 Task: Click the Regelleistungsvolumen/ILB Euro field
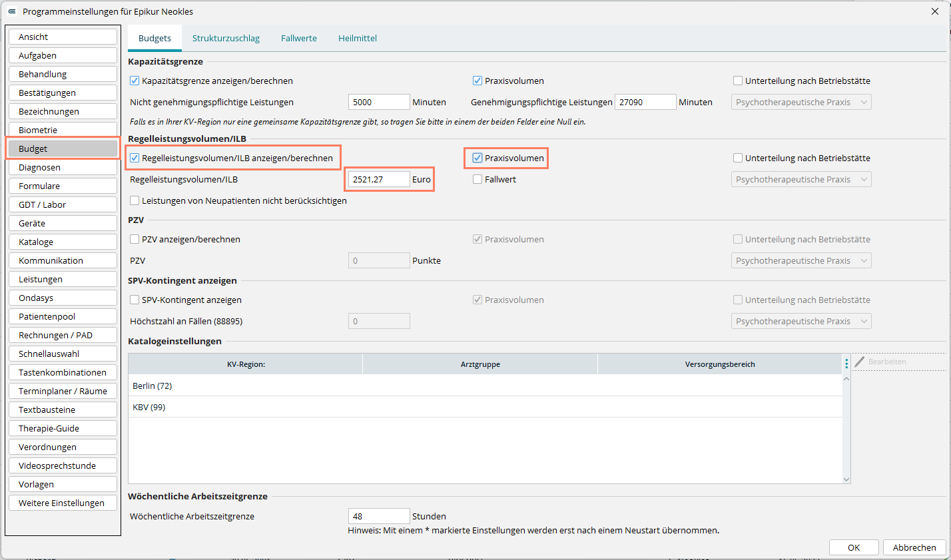pyautogui.click(x=379, y=179)
